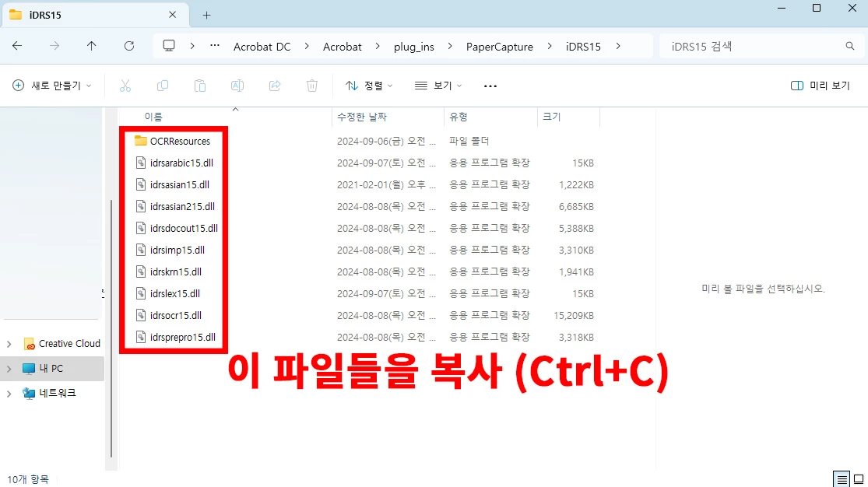Switch to large icons view in status bar
868x487 pixels.
pyautogui.click(x=859, y=478)
